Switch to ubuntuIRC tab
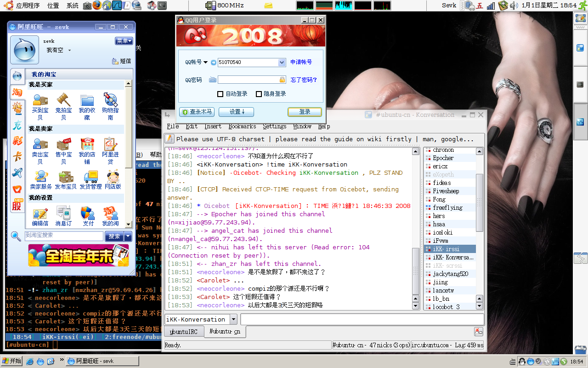Screen dimensions: 588x368 coord(184,331)
